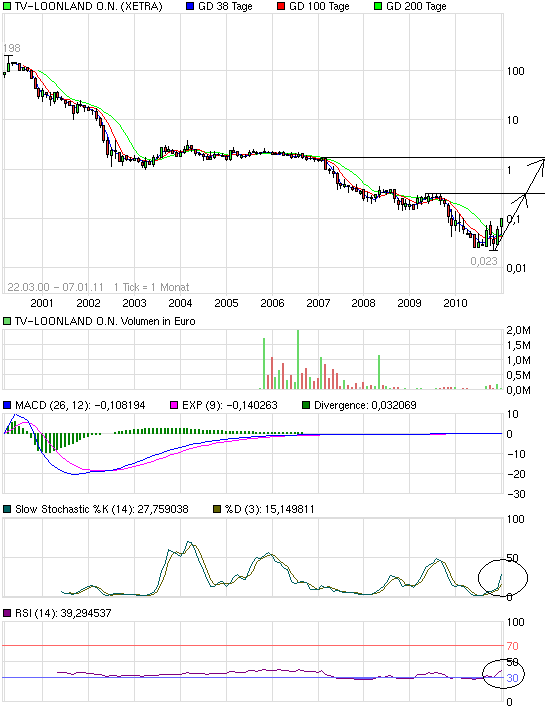
Task: Click the green volume spike in late 2008
Action: (379, 372)
